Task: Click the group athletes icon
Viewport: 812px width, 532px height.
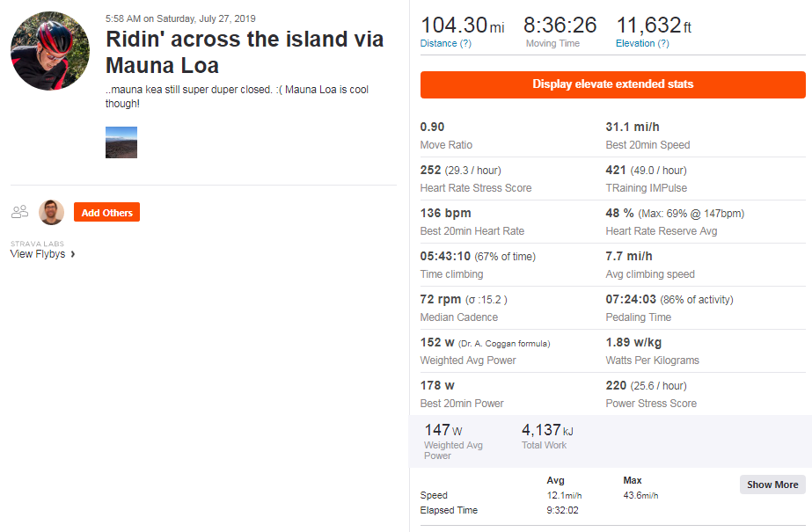Action: (x=19, y=212)
